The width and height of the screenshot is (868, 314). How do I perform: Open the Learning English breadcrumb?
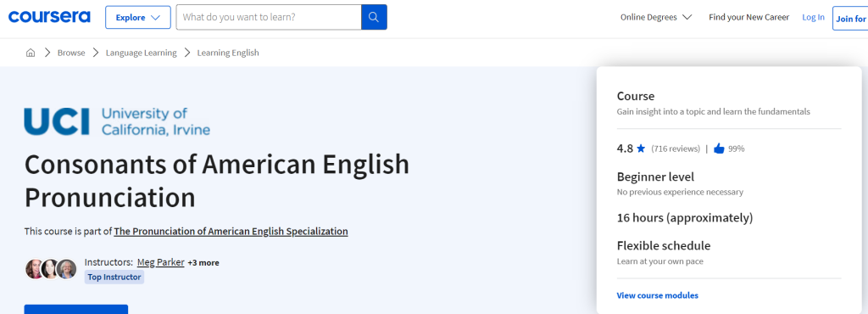228,53
